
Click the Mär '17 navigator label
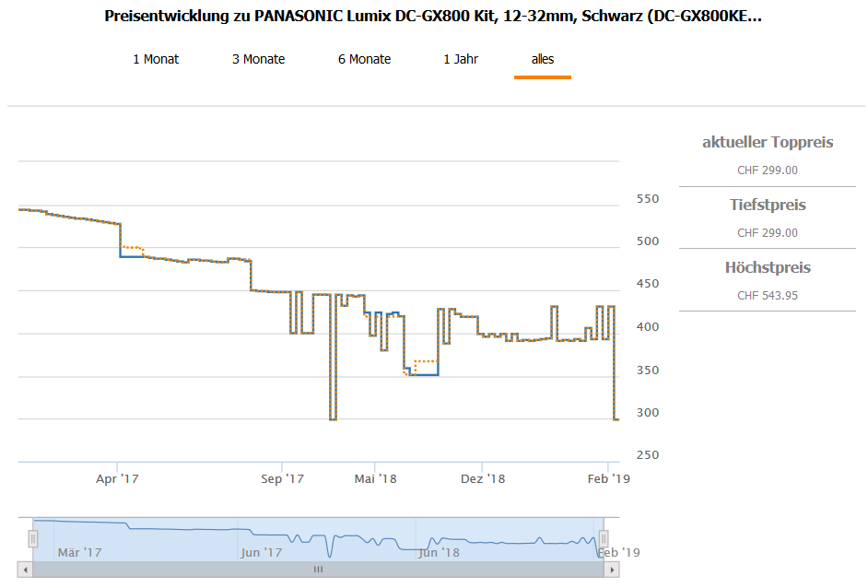[x=80, y=553]
